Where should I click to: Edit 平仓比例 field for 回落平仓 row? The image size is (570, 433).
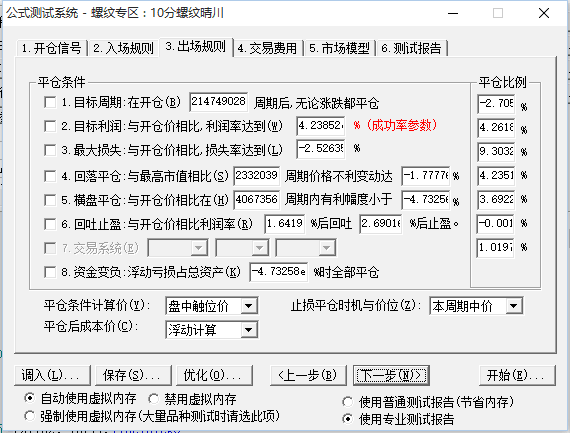tap(496, 176)
